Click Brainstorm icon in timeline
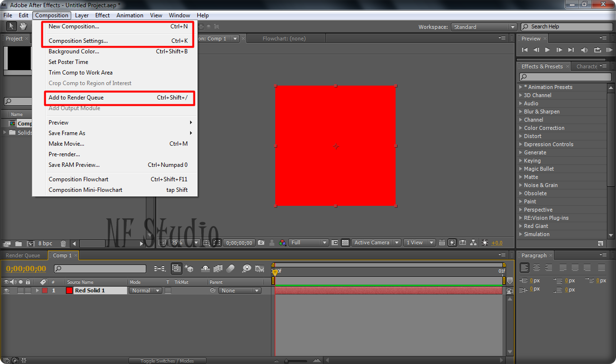This screenshot has height=364, width=616. point(246,268)
